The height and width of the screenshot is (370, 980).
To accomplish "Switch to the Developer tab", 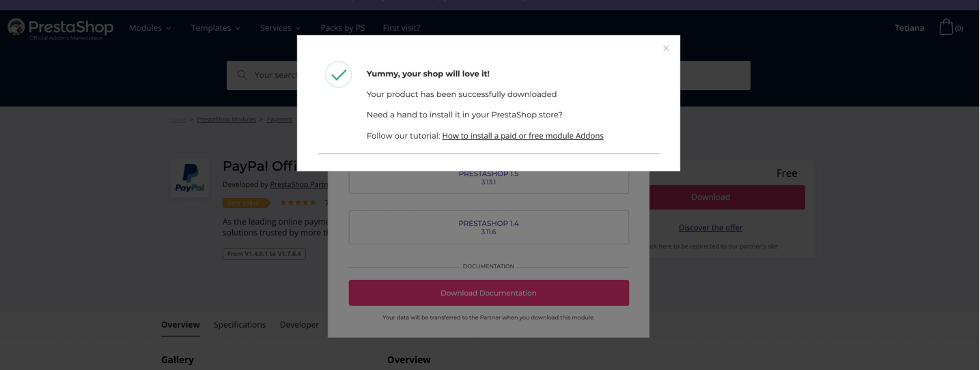I will tap(299, 325).
